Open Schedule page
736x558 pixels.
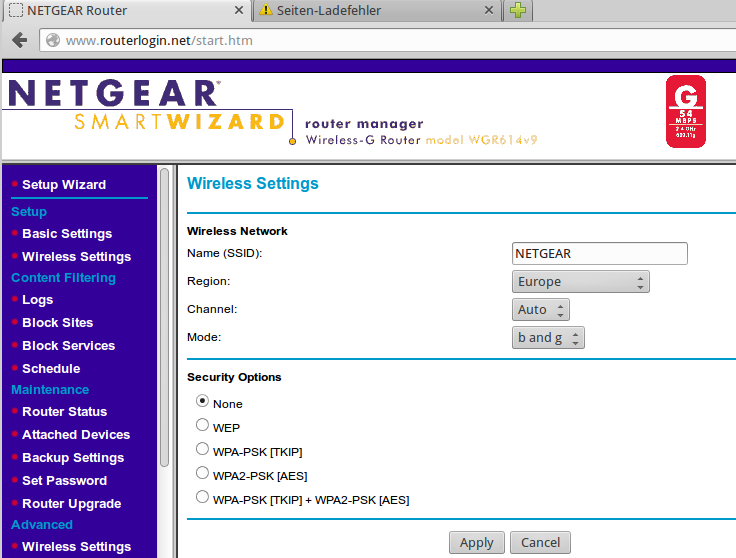(51, 369)
